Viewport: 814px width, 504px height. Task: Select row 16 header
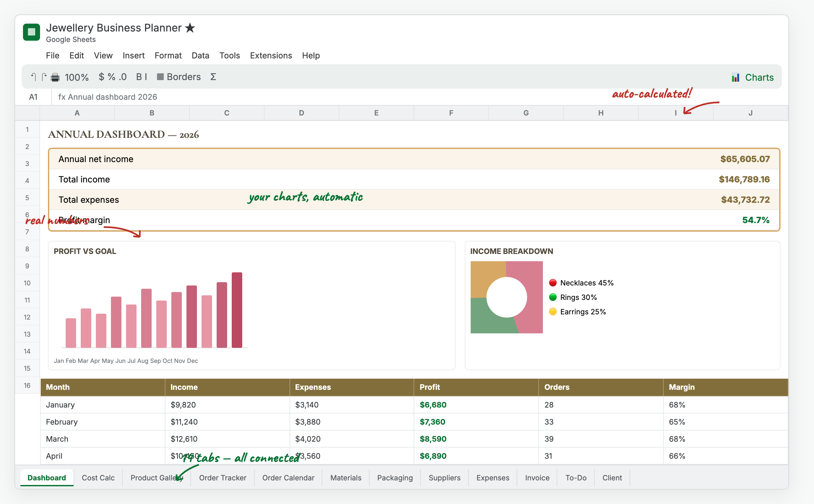(27, 385)
